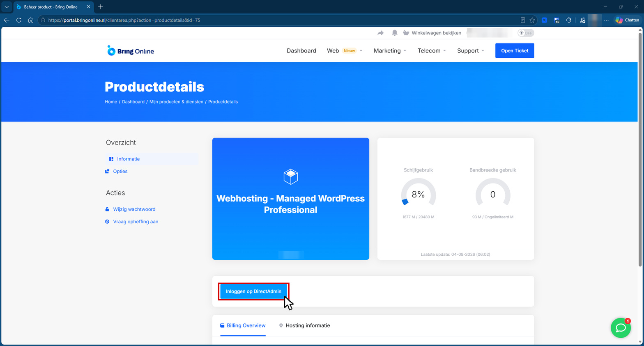Click the shopping basket icon
This screenshot has width=644, height=346.
tap(406, 33)
